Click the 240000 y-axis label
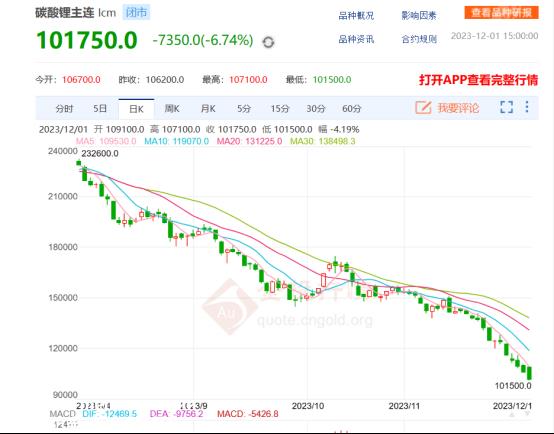Viewport: 554px width, 434px height. coord(63,151)
